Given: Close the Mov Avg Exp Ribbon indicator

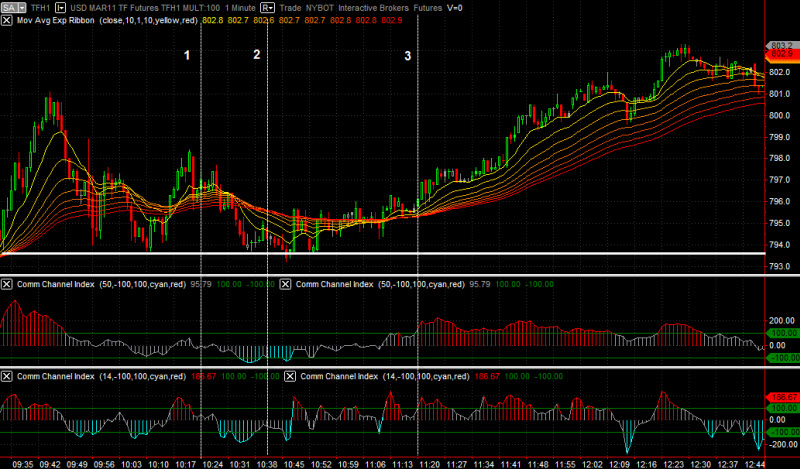Looking at the screenshot, I should click(7, 20).
